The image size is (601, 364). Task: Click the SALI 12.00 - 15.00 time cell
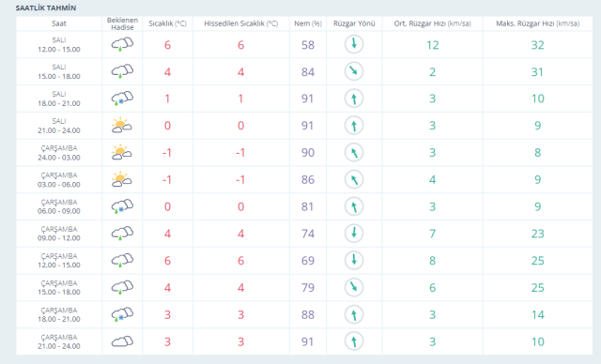[x=59, y=44]
